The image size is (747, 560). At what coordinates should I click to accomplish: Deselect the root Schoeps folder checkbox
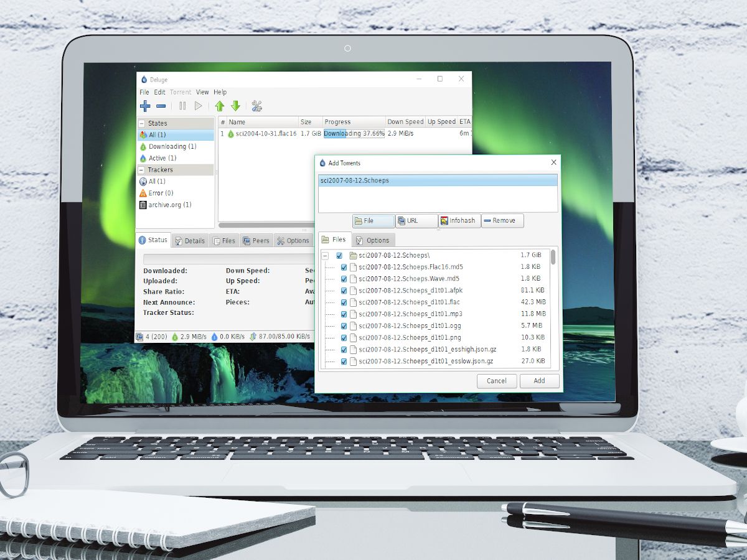tap(338, 255)
